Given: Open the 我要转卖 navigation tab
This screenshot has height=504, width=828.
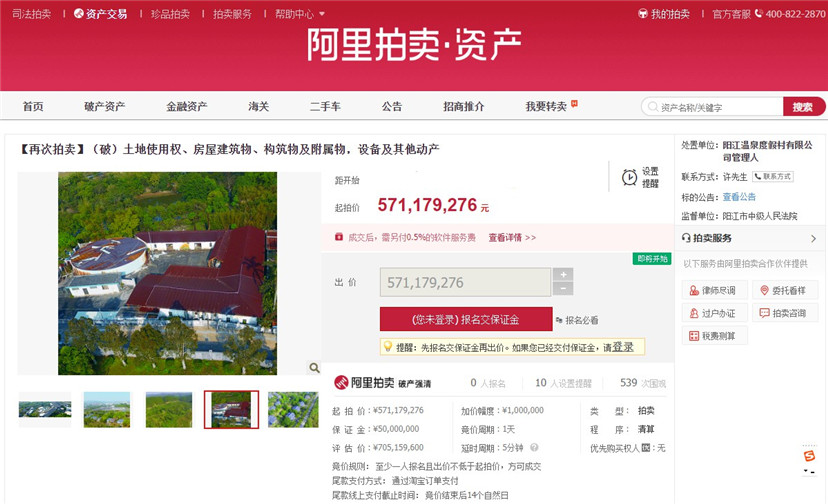Looking at the screenshot, I should point(546,107).
